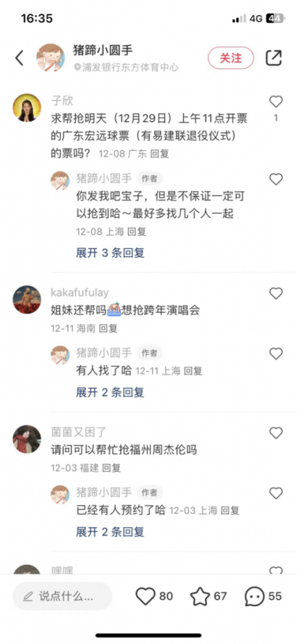This screenshot has height=644, width=297.
Task: Expand 3 replies under 子欣's comment
Action: pos(110,253)
